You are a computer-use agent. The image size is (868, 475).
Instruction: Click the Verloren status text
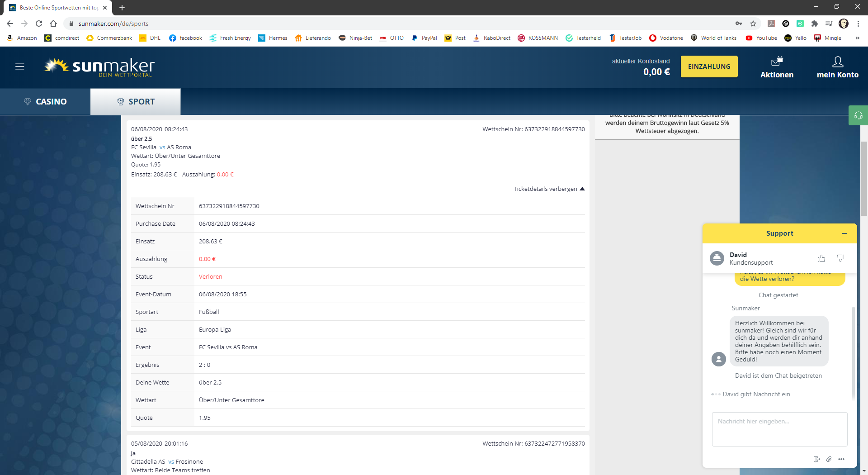click(x=210, y=277)
